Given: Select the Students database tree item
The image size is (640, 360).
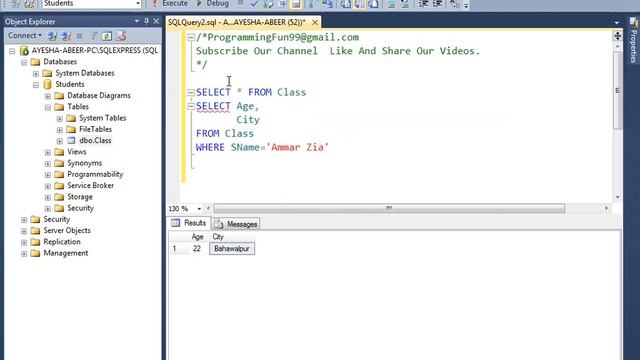Looking at the screenshot, I should (x=70, y=84).
